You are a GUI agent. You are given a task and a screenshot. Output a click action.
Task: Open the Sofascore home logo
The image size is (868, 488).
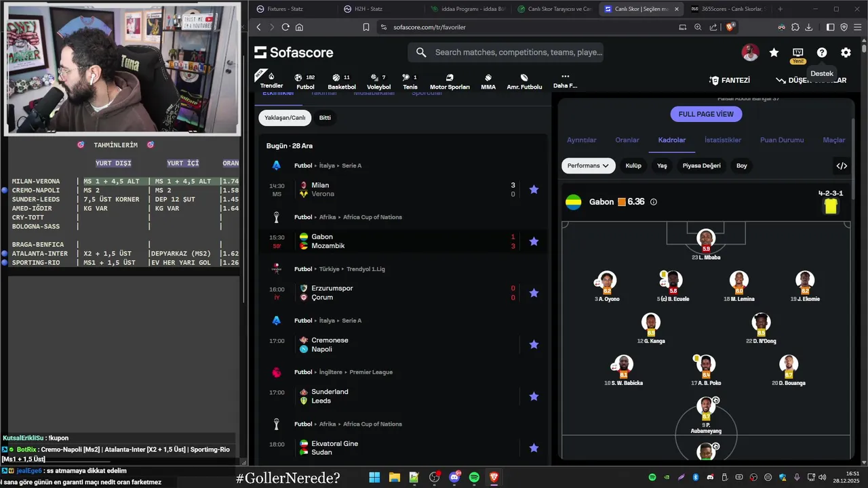click(x=294, y=52)
